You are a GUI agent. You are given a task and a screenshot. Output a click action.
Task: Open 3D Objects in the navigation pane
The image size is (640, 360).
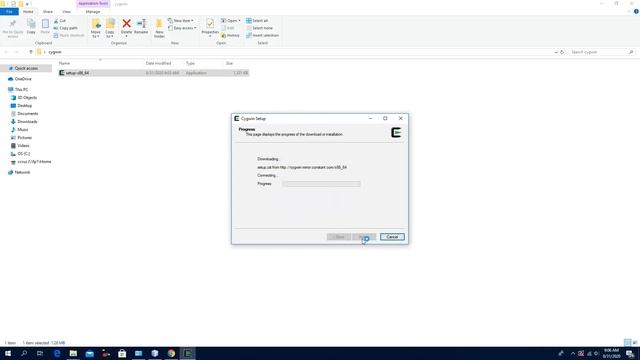coord(27,98)
